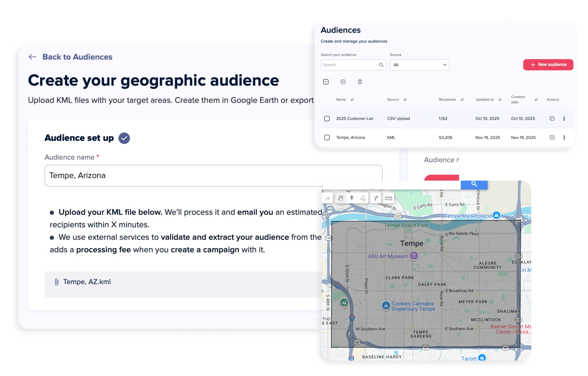Image resolution: width=588 pixels, height=376 pixels.
Task: Click the trash delete icon in Audiences
Action: [x=360, y=82]
